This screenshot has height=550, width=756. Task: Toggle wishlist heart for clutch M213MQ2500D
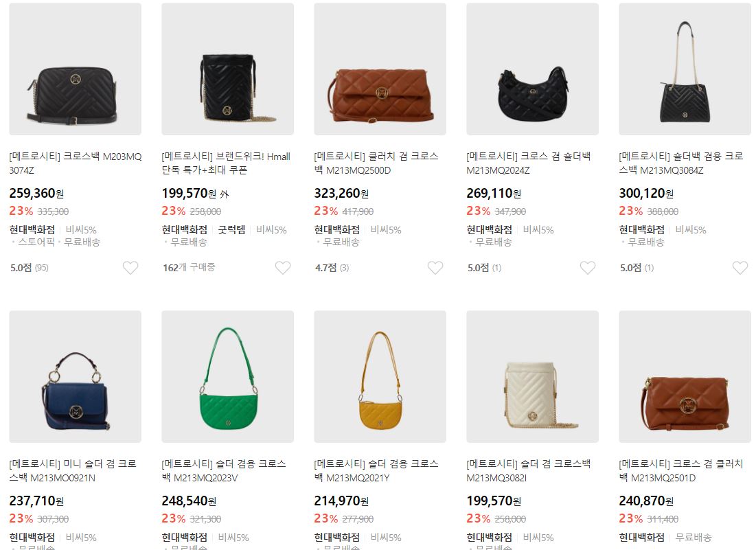pos(435,268)
